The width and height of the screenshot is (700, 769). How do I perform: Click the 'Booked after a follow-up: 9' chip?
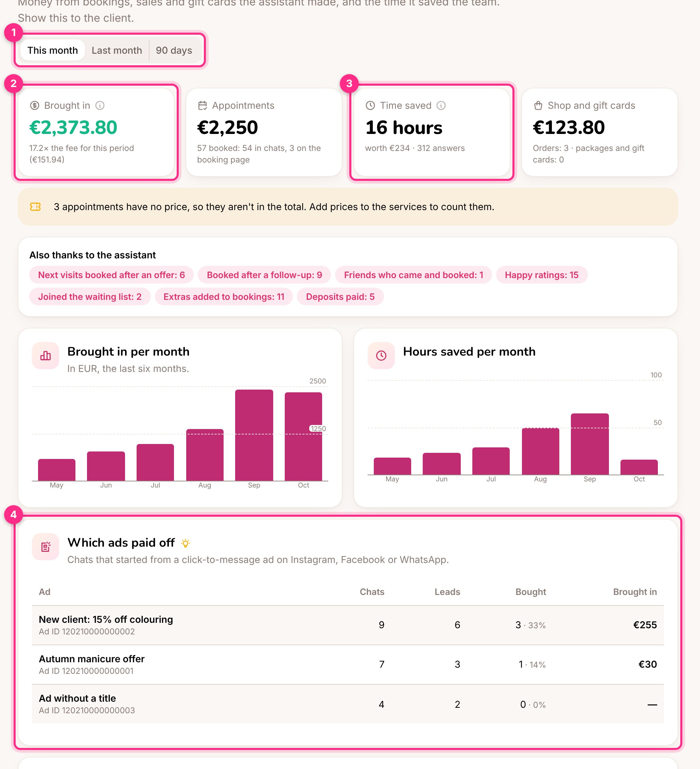click(x=264, y=275)
